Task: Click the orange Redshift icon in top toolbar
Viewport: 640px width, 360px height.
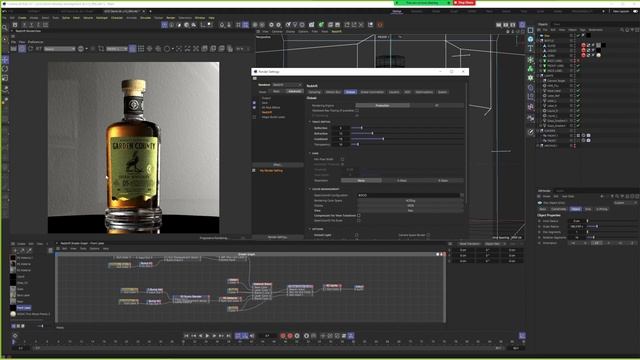Action: 380,25
